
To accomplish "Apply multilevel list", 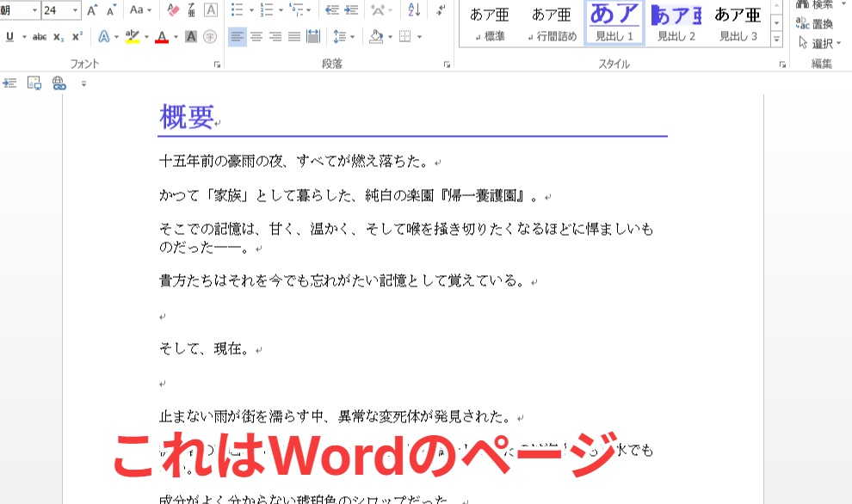I will click(x=296, y=9).
